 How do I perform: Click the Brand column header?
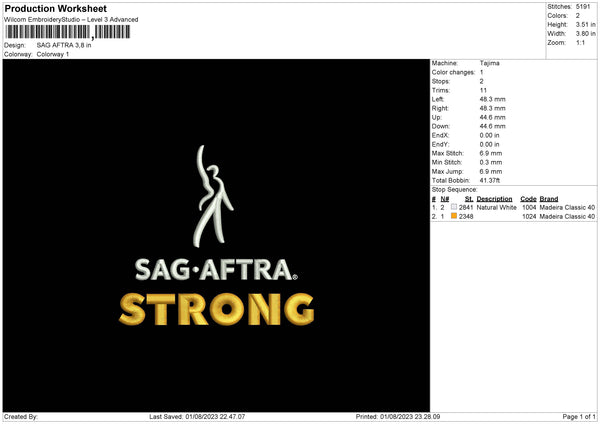coord(549,198)
